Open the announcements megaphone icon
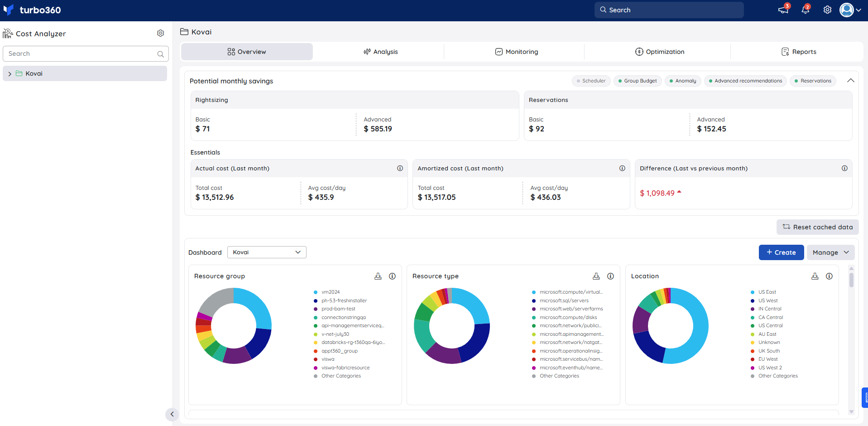Screen dimensions: 868x426 point(783,10)
